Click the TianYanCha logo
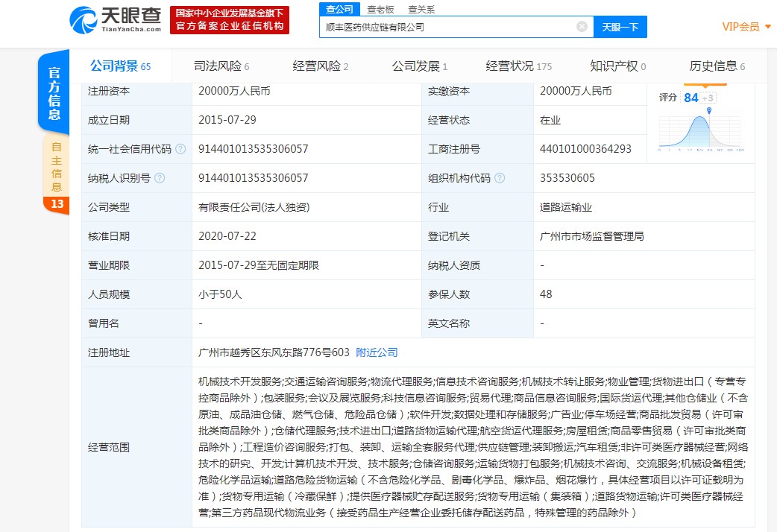Image resolution: width=777 pixels, height=532 pixels. click(x=116, y=20)
